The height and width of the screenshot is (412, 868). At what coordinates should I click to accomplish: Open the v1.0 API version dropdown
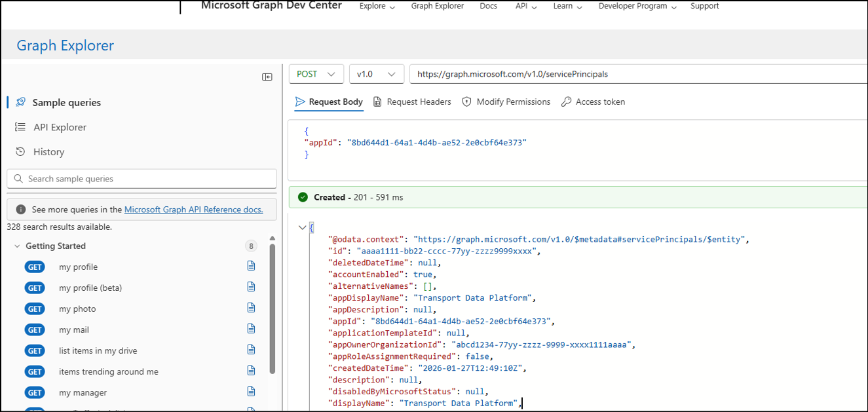[x=376, y=73]
